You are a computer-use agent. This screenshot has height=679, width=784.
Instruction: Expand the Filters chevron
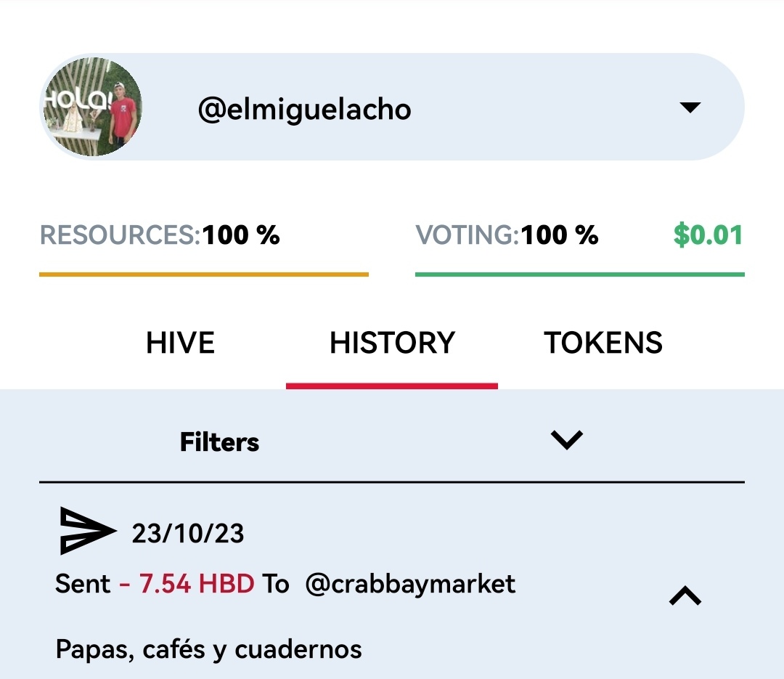click(x=566, y=440)
